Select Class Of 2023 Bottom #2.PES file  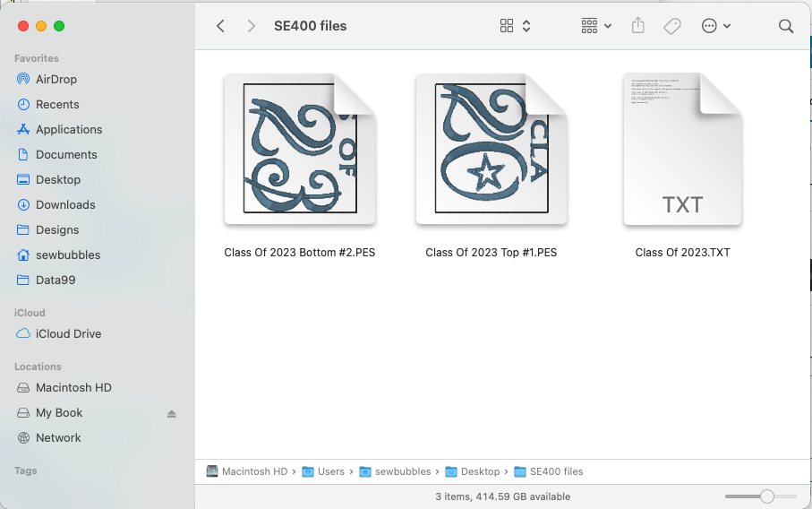click(299, 149)
